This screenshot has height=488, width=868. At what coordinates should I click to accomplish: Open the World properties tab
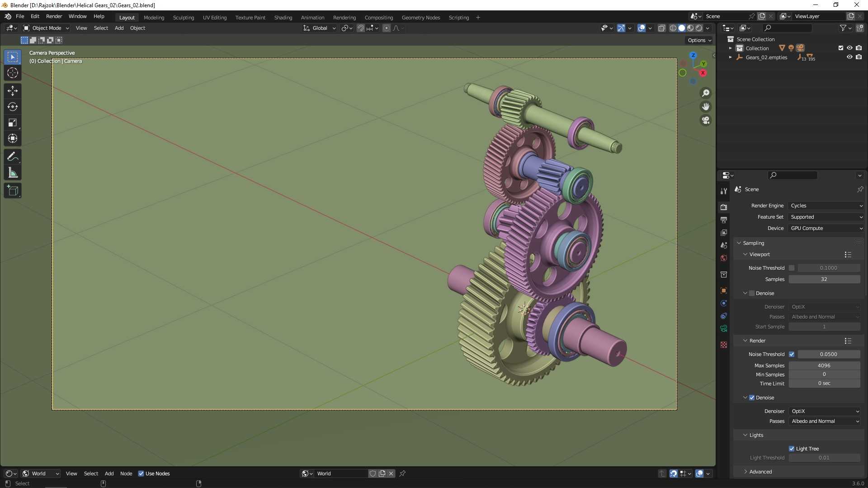coord(724,258)
